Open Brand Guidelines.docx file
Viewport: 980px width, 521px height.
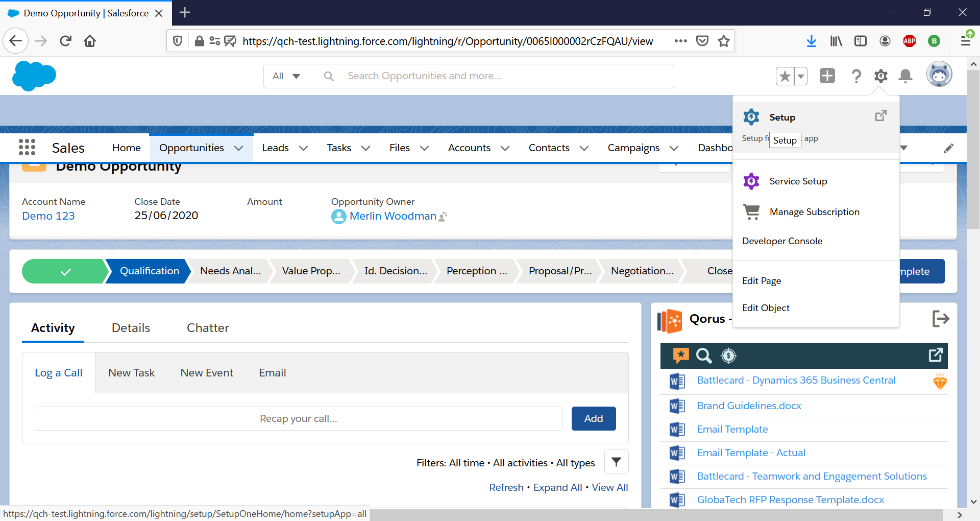(749, 406)
